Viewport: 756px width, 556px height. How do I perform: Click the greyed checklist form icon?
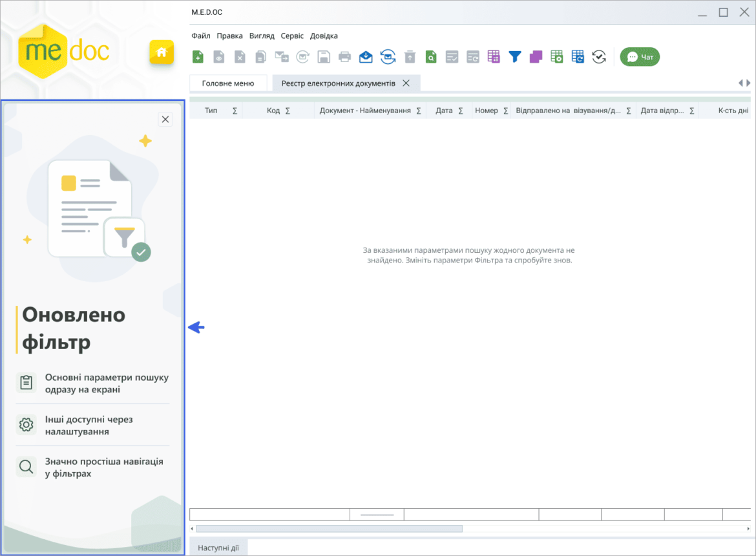[452, 57]
